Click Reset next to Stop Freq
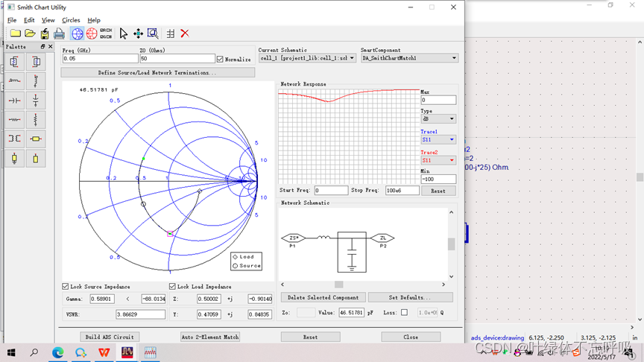Image resolution: width=644 pixels, height=362 pixels. [438, 191]
